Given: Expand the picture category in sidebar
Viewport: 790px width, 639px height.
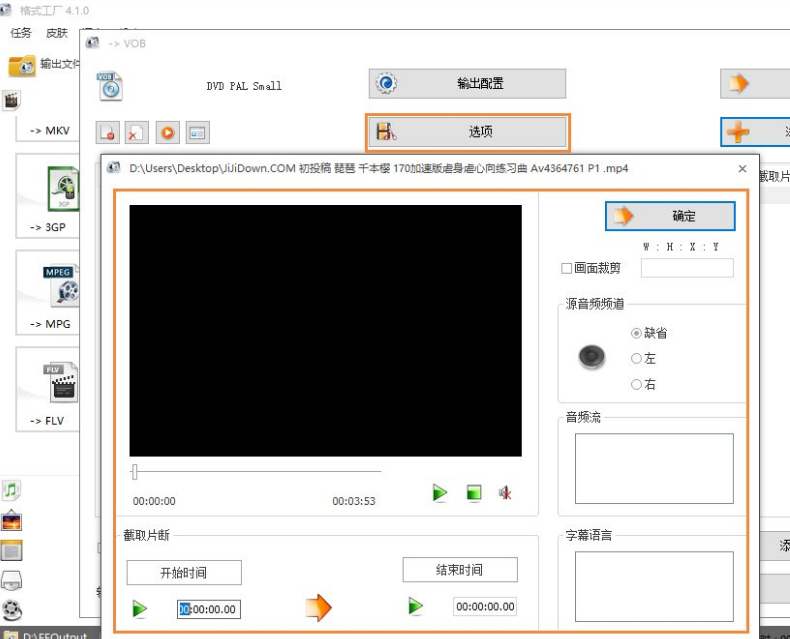Looking at the screenshot, I should pyautogui.click(x=11, y=521).
